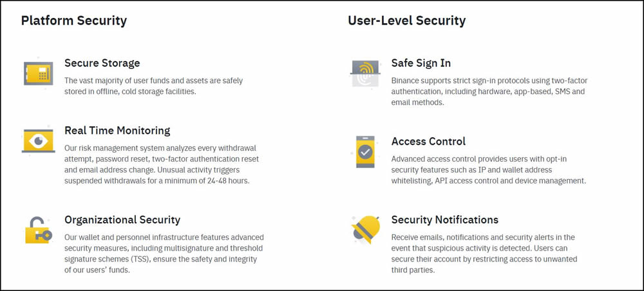Select the User-Level Security heading
Viewport: 644px width, 291px height.
(406, 21)
